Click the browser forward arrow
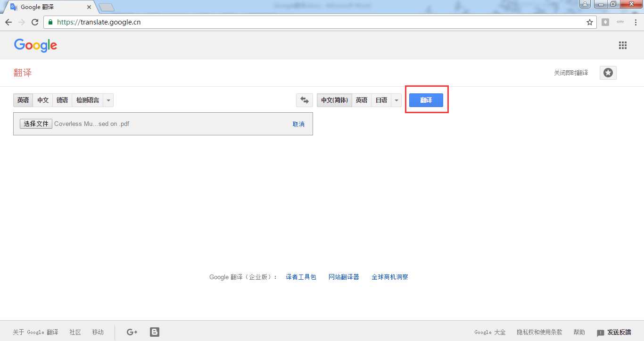Screen dimensions: 644x341 (x=22, y=22)
